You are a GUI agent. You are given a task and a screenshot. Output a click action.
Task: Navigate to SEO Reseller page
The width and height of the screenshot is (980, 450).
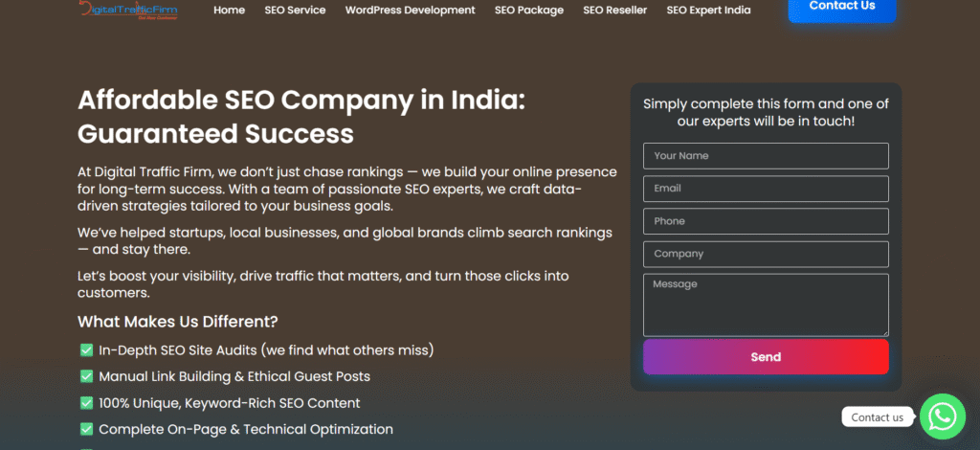point(614,11)
